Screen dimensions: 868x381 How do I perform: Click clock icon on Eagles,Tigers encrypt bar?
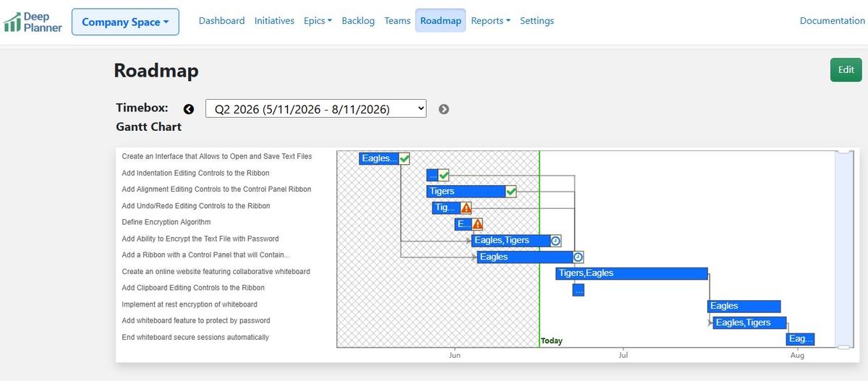coord(556,241)
